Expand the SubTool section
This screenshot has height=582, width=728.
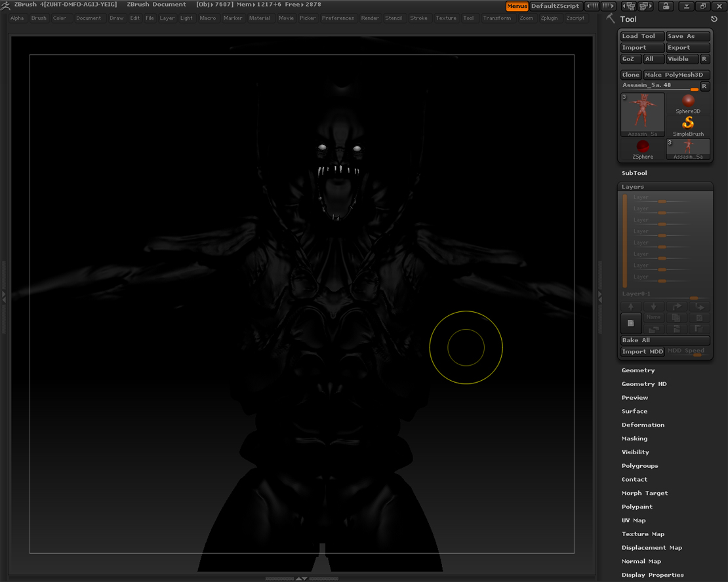click(x=634, y=173)
